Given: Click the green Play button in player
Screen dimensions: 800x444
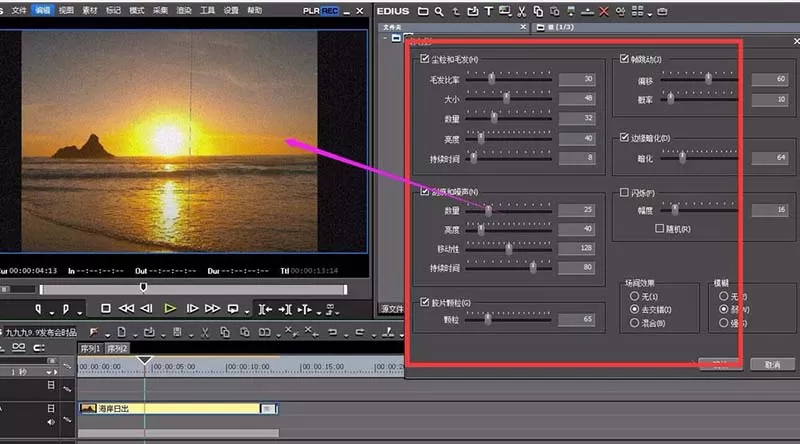Looking at the screenshot, I should [170, 308].
